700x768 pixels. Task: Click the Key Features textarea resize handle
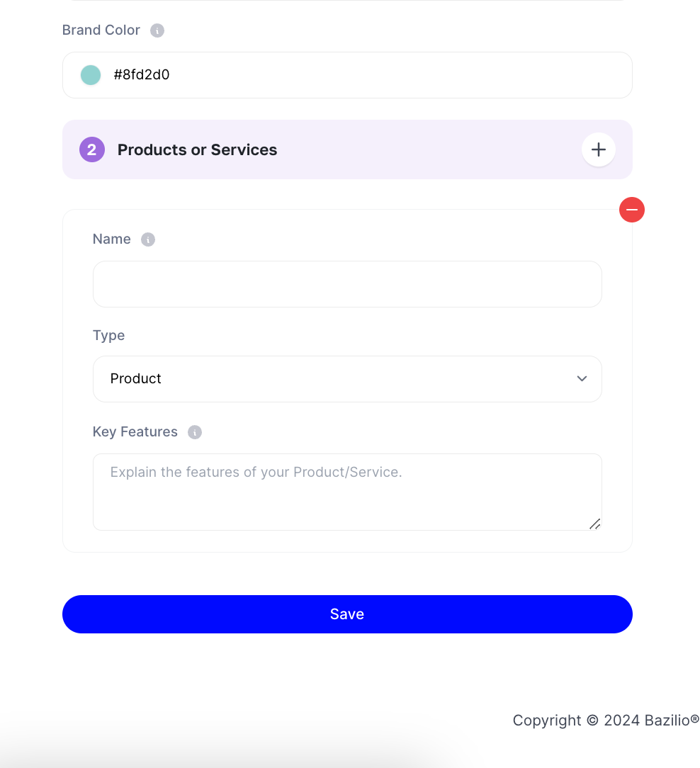click(595, 524)
